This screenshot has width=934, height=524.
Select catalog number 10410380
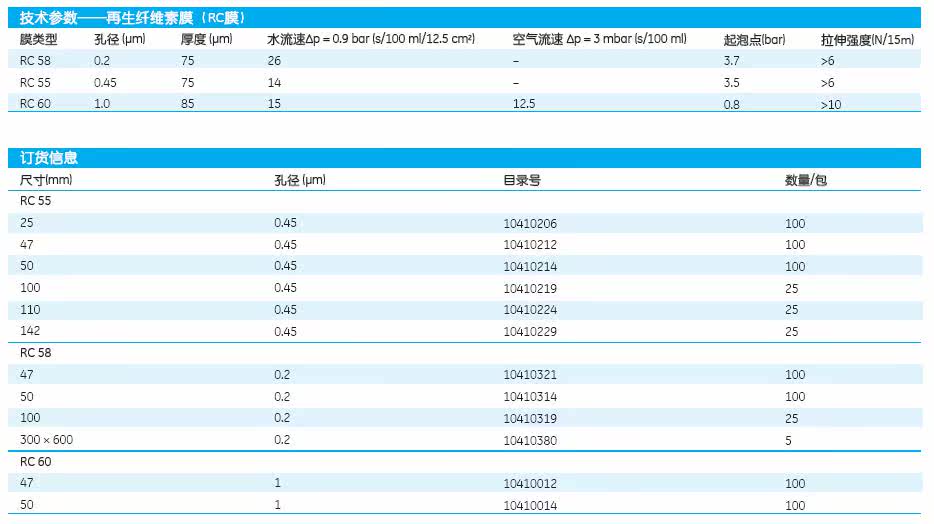pos(530,441)
